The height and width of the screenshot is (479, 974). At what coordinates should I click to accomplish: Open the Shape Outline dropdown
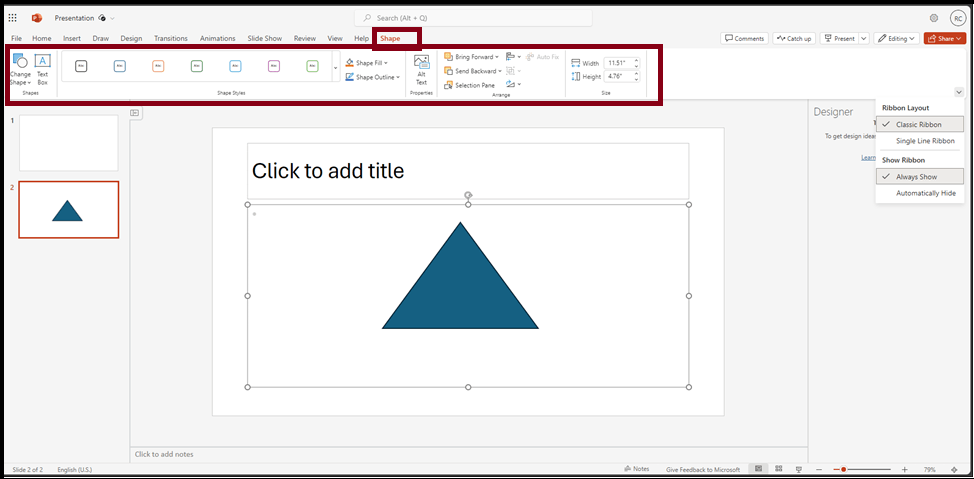[372, 77]
